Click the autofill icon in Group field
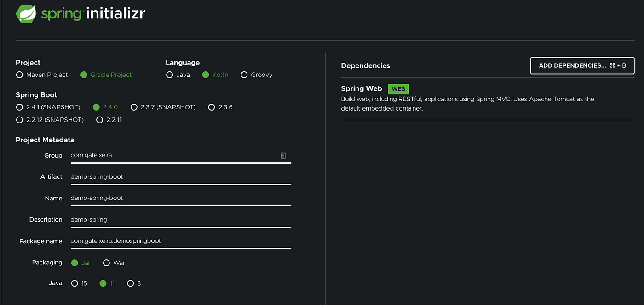This screenshot has width=644, height=305. coord(283,156)
